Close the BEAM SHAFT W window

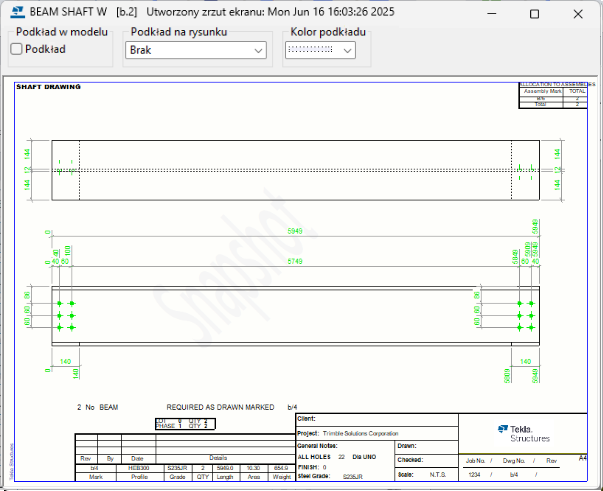[578, 14]
